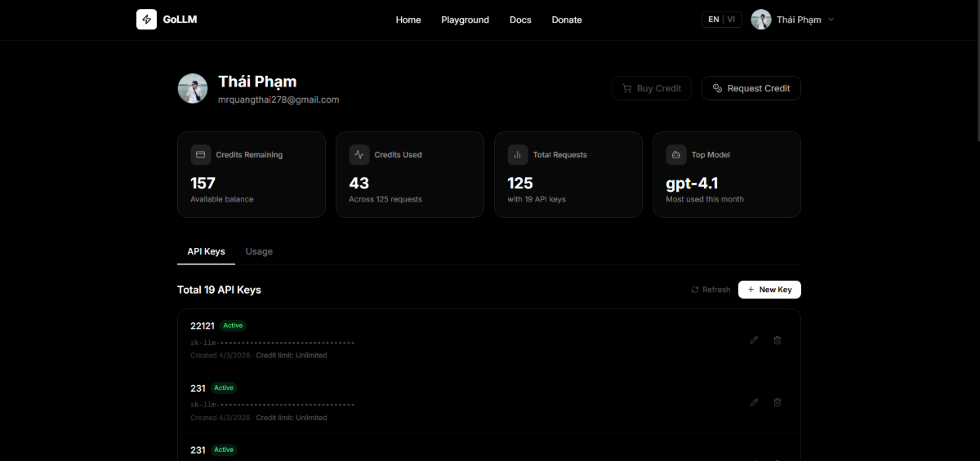Click the gpt-4.1 top model value
Screen dimensions: 980x461
click(692, 184)
